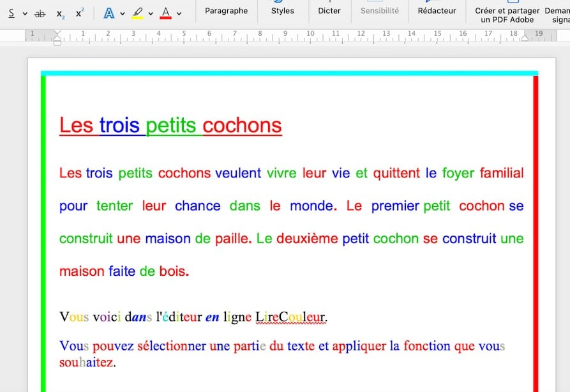Open the Styles gallery
Screen dimensions: 570x392
[283, 11]
